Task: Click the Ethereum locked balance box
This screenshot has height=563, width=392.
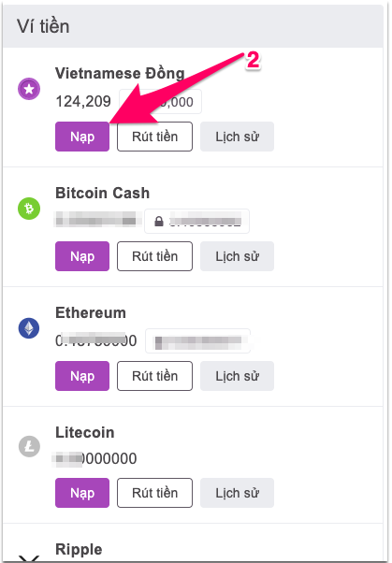Action: click(198, 340)
